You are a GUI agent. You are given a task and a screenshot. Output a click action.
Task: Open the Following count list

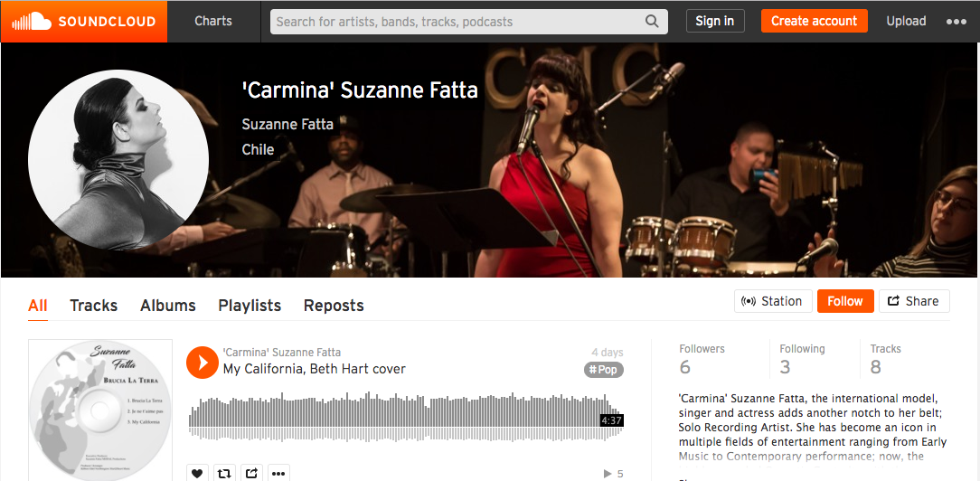coord(802,359)
